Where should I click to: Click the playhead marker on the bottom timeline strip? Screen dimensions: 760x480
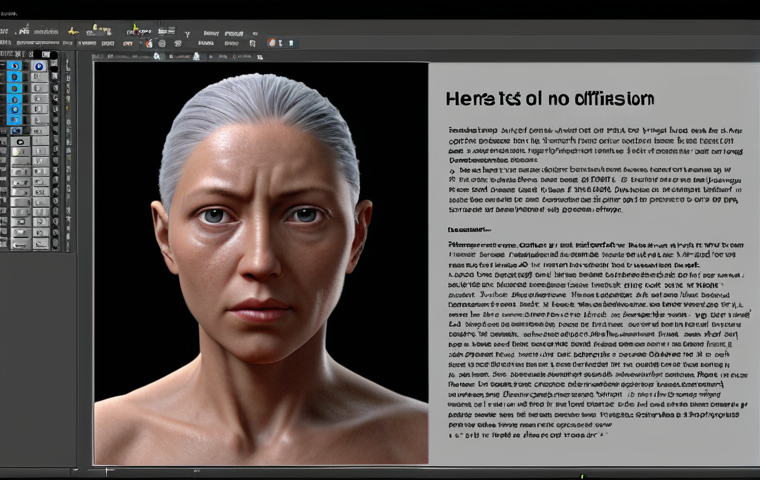(x=107, y=471)
